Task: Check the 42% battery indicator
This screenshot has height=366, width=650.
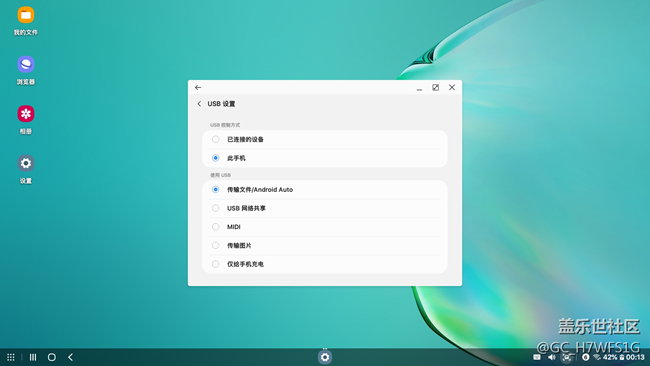Action: (x=614, y=357)
